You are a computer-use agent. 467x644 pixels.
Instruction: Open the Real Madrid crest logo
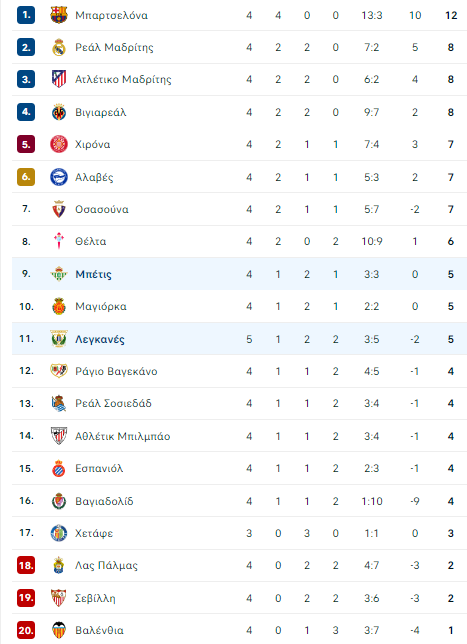[59, 47]
